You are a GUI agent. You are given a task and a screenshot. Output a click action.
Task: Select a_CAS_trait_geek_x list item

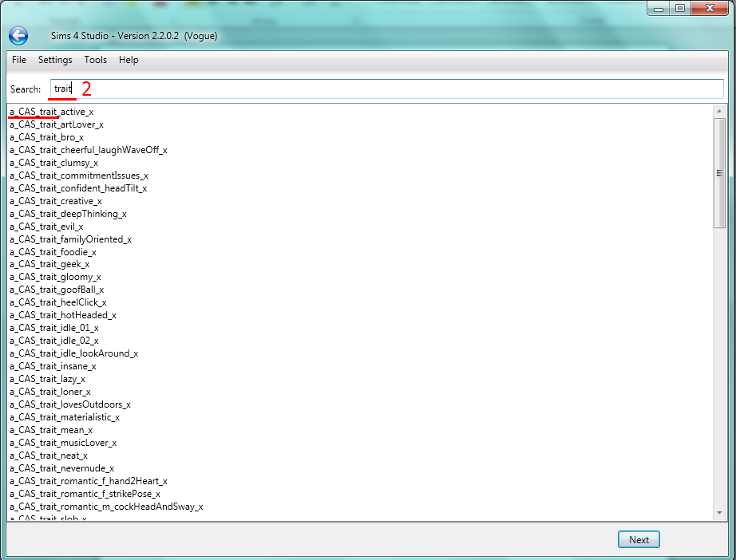pos(49,264)
